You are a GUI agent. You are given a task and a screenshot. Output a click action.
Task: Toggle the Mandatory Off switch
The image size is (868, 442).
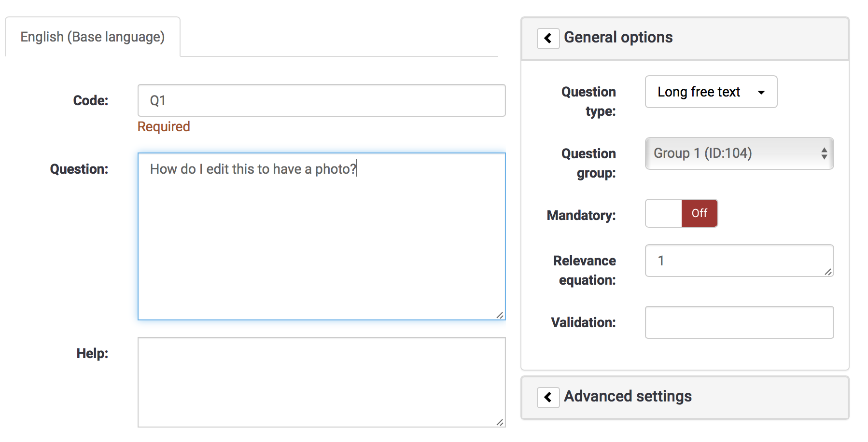681,213
